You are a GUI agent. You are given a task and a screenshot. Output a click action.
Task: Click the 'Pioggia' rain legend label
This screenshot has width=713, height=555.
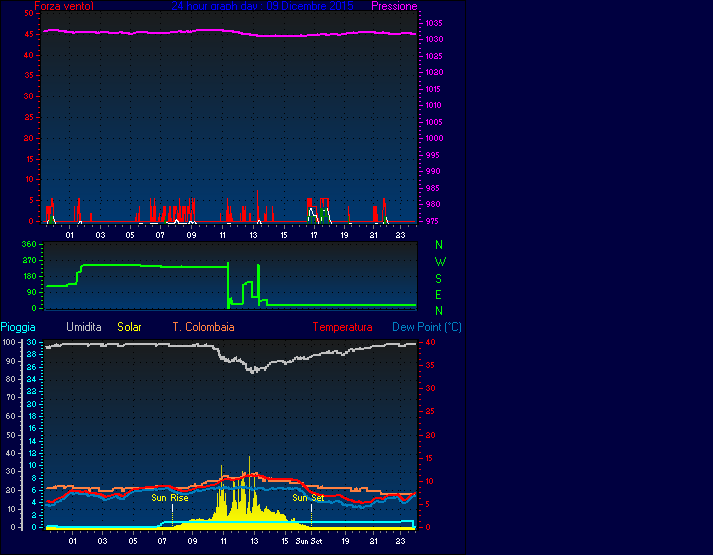pos(18,327)
